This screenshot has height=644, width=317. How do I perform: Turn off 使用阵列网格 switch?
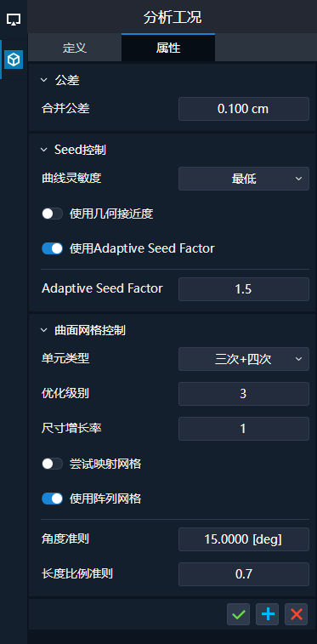click(x=52, y=499)
